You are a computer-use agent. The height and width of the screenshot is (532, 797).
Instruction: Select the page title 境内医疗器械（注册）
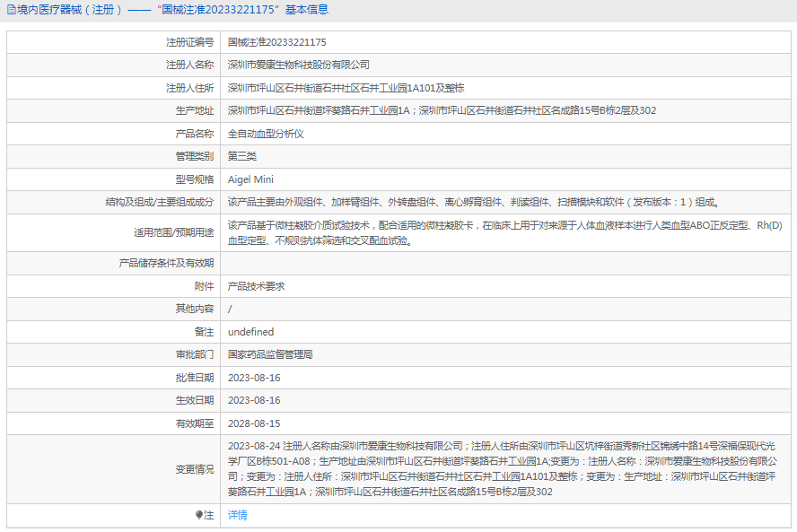pos(70,10)
